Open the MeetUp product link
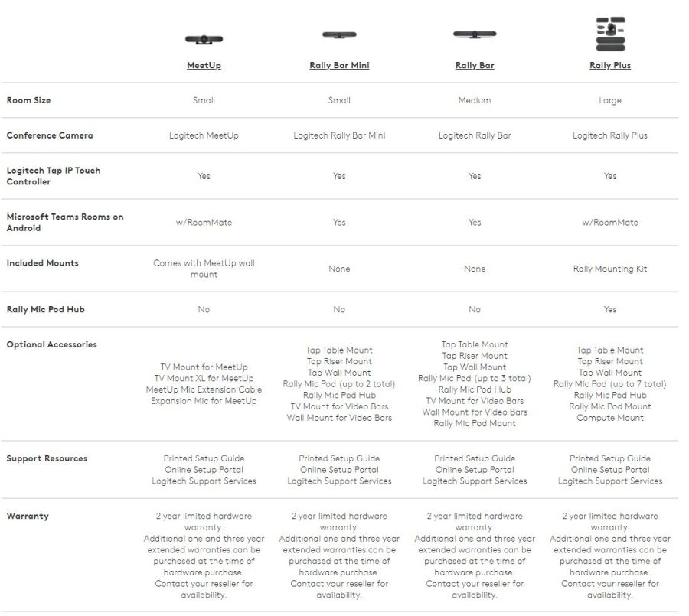This screenshot has width=689, height=616. click(x=204, y=66)
